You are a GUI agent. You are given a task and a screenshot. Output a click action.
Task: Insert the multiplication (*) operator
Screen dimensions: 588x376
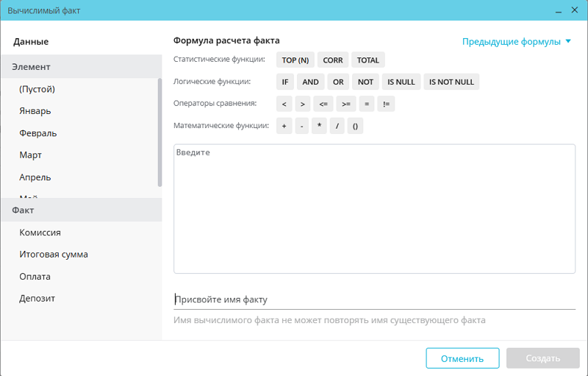point(320,126)
